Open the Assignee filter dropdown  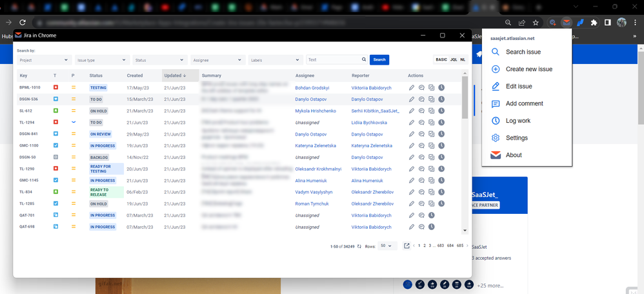point(218,60)
